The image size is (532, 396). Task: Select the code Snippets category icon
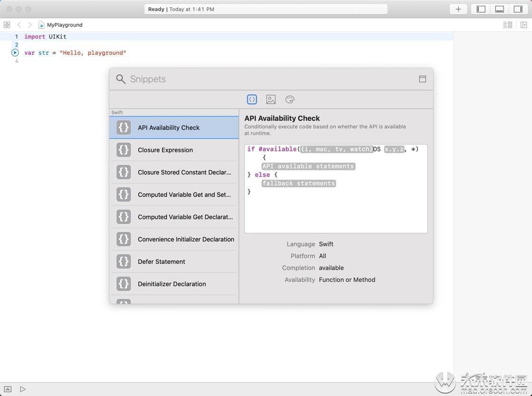pos(252,99)
